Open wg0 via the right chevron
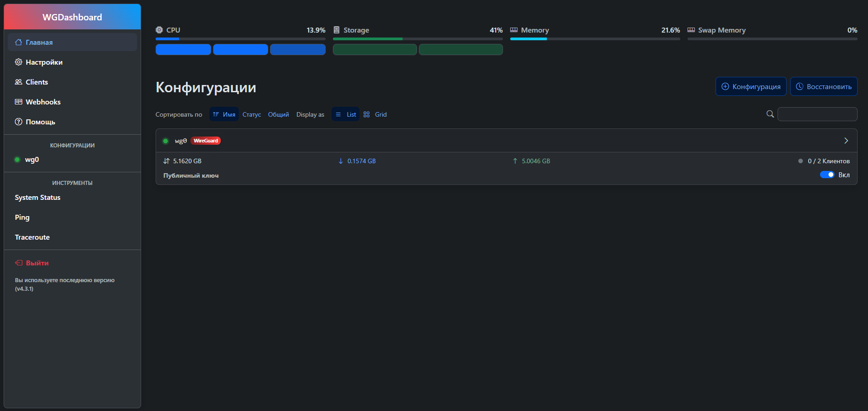The width and height of the screenshot is (868, 411). pyautogui.click(x=846, y=141)
